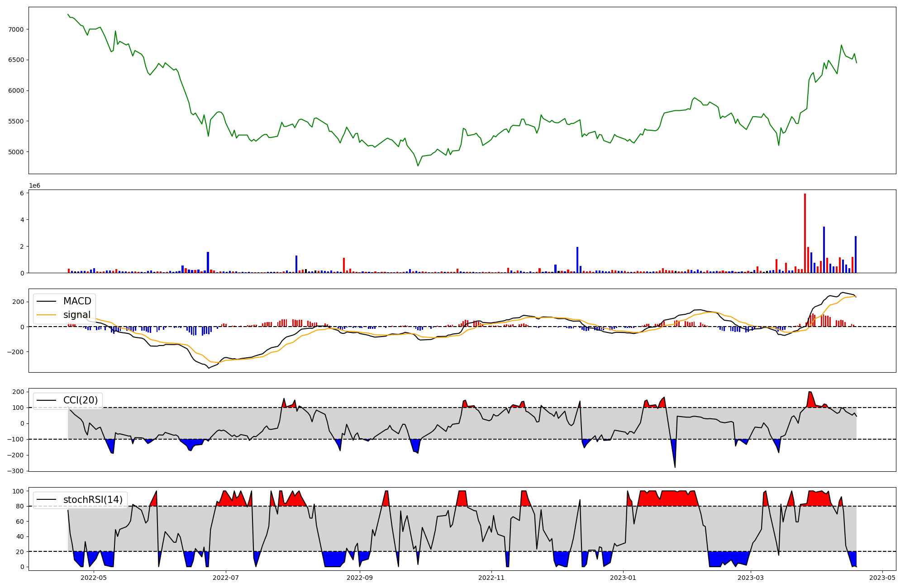Click the 2022-11 x-axis date label
The height and width of the screenshot is (588, 905).
coord(491,578)
